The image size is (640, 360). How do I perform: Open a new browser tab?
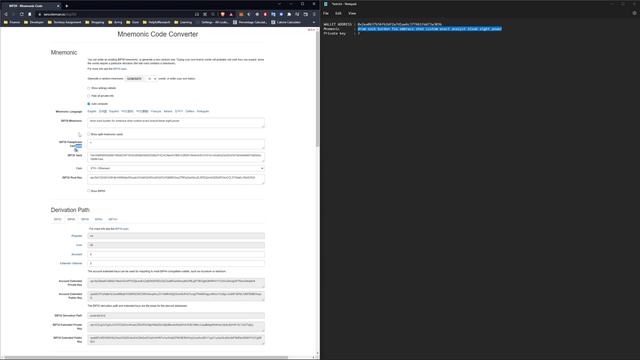coord(67,6)
